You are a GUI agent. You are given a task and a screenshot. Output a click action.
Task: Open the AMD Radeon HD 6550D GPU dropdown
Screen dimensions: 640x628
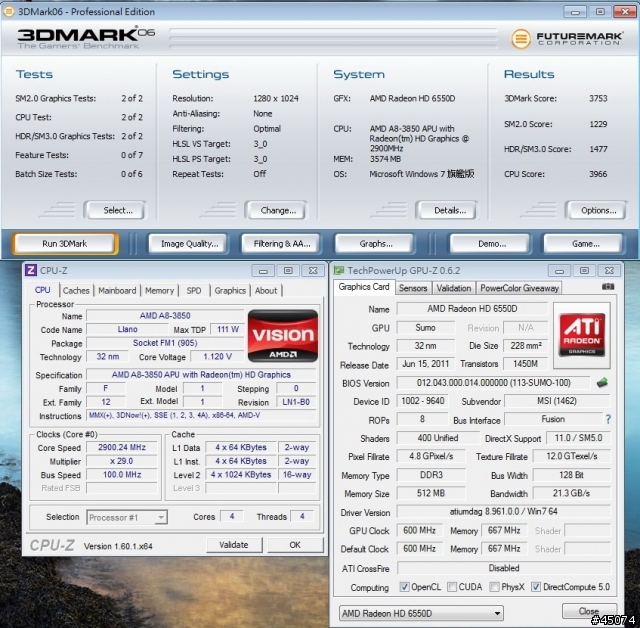[x=421, y=613]
